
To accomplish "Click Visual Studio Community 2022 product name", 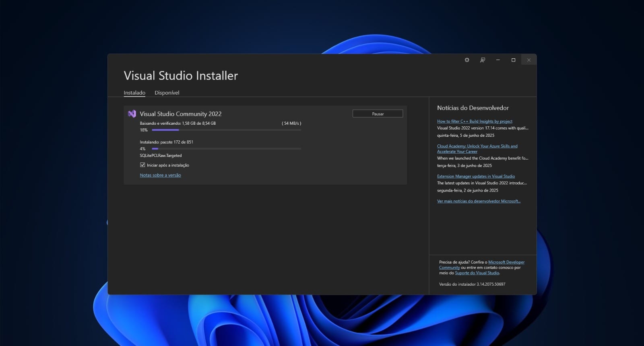I will 180,114.
